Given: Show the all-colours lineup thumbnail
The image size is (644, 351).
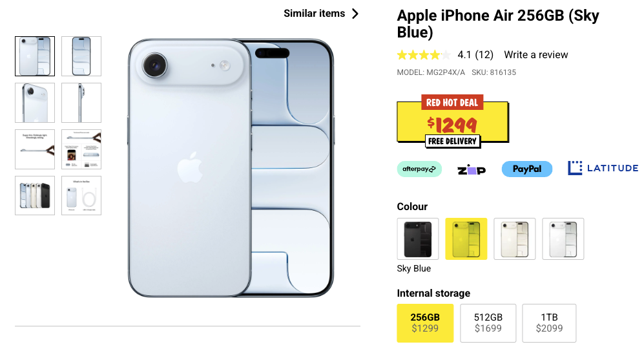Looking at the screenshot, I should (x=35, y=196).
